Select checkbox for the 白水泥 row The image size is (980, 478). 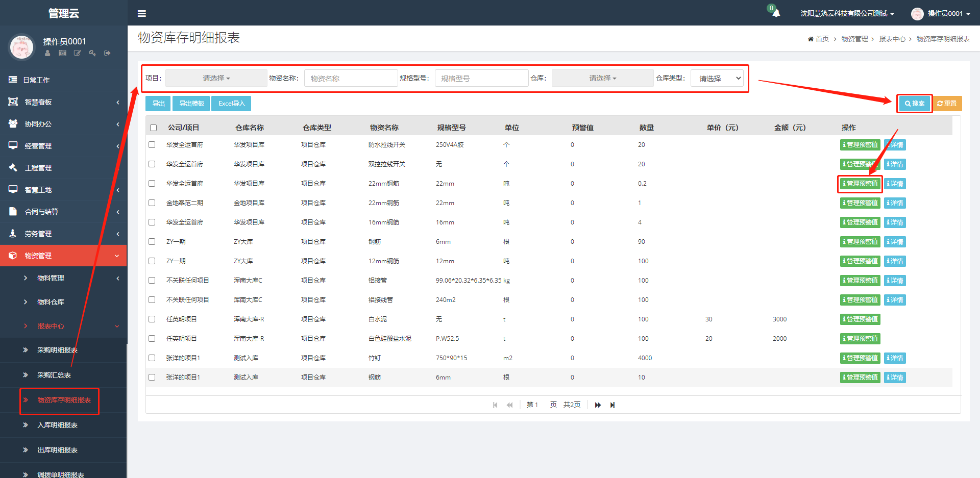click(x=152, y=319)
